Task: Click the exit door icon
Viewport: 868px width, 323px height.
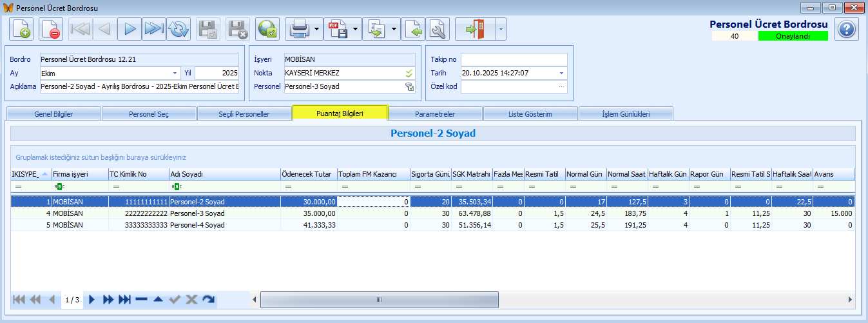Action: tap(474, 30)
